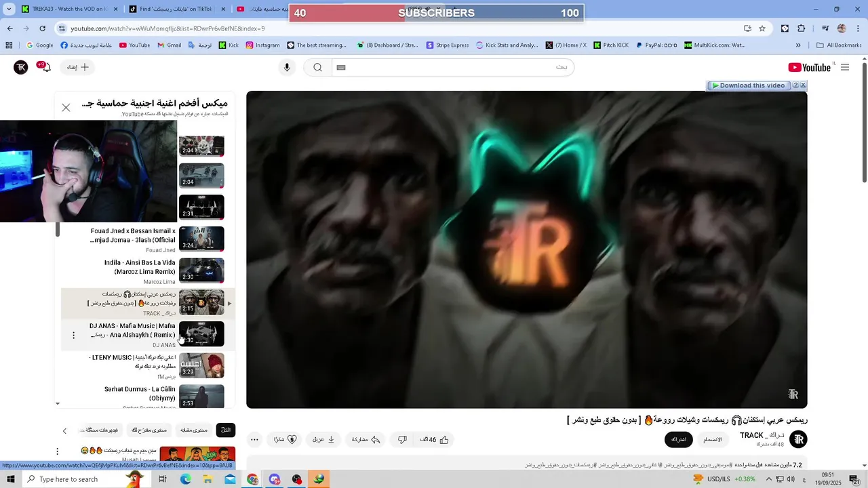Like the video with thumbs up
The height and width of the screenshot is (488, 868).
[435, 440]
